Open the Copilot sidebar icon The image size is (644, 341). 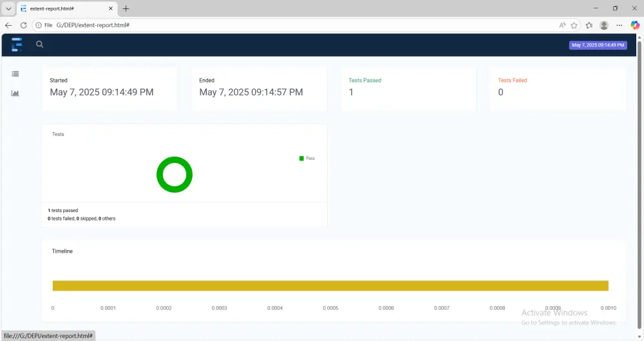(x=635, y=25)
